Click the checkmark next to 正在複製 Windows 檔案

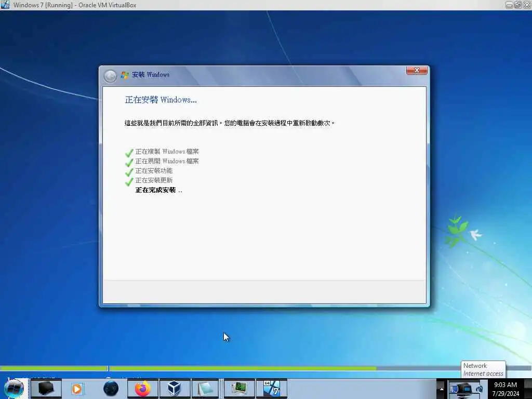pos(129,153)
